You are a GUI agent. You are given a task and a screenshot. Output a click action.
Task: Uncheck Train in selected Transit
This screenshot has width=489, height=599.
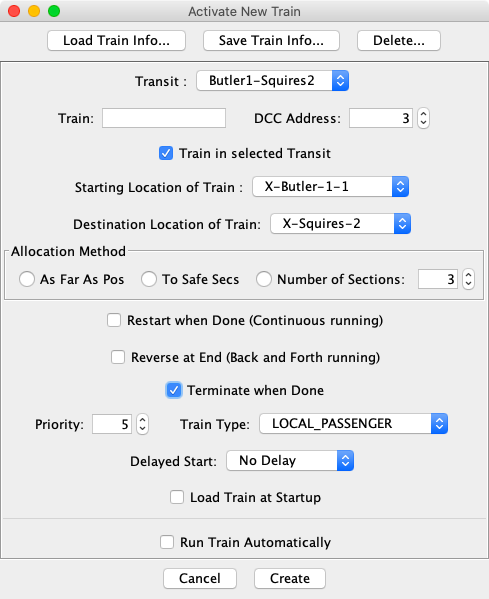(166, 153)
